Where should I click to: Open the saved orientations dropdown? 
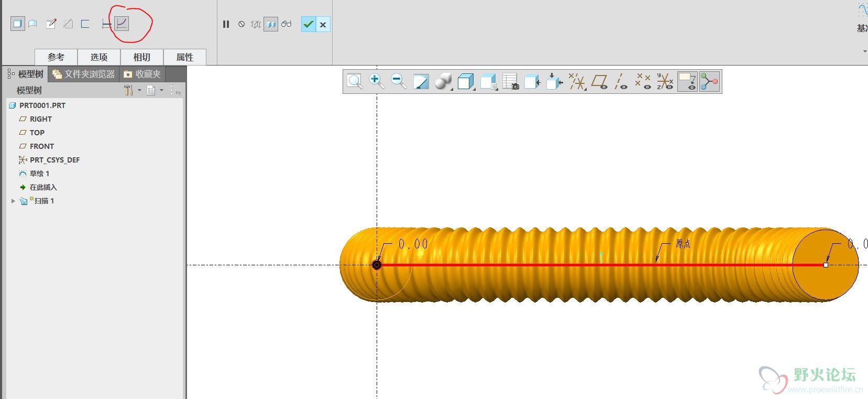[x=466, y=82]
